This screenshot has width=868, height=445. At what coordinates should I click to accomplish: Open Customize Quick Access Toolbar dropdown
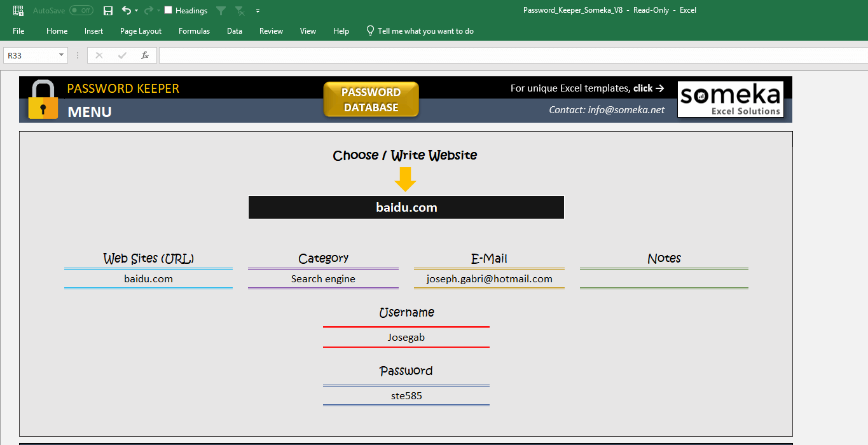click(x=258, y=11)
